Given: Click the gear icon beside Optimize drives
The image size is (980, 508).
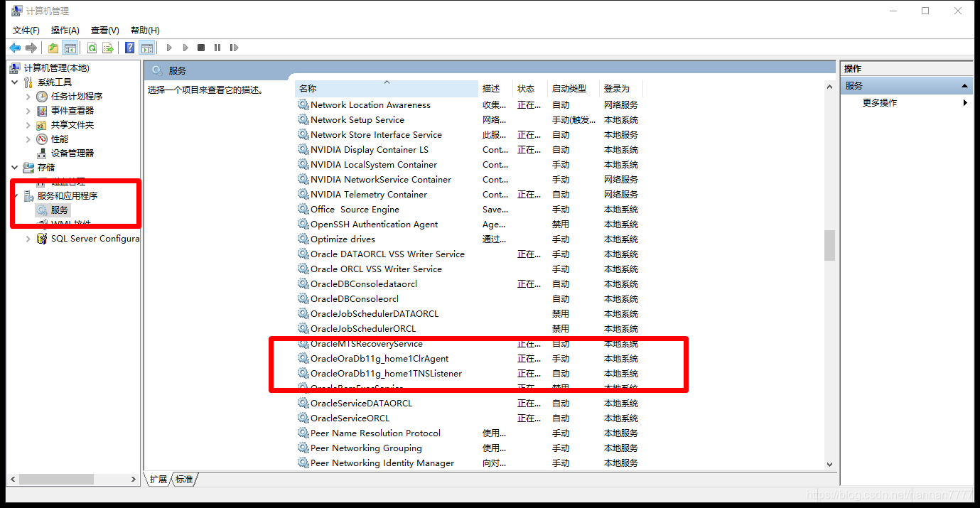Looking at the screenshot, I should tap(303, 239).
